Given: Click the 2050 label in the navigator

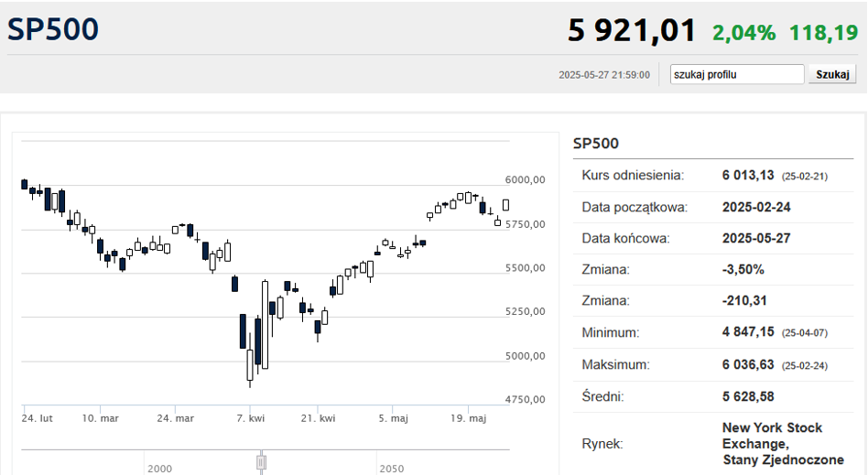Looking at the screenshot, I should pyautogui.click(x=391, y=469).
